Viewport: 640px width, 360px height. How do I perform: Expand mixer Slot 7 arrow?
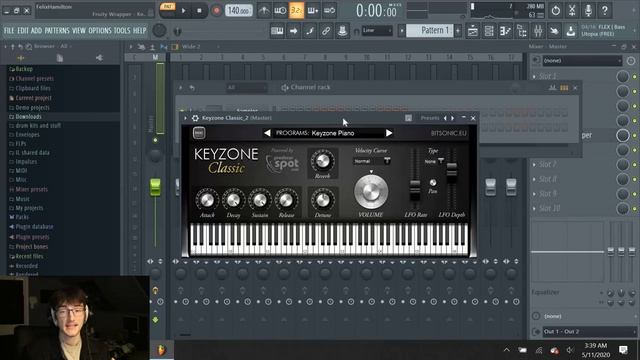[534, 164]
